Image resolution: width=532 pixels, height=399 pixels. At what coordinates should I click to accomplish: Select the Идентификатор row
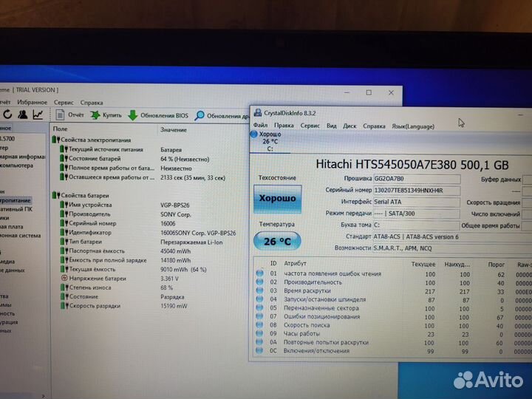click(x=148, y=233)
